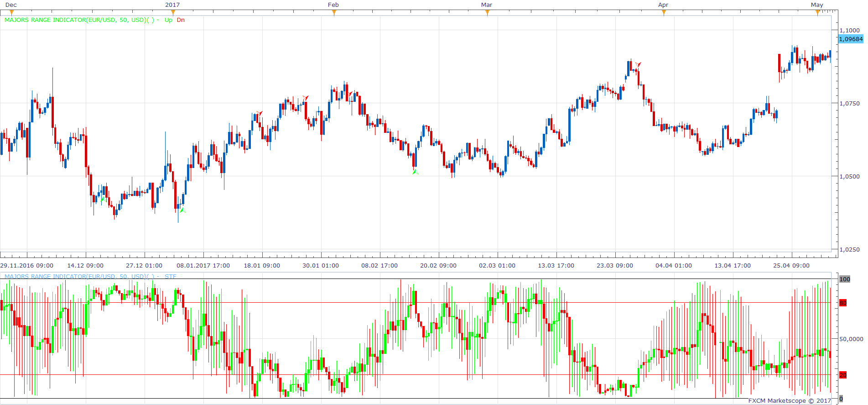The image size is (868, 405).
Task: Click the red 80 level label
Action: 843,303
